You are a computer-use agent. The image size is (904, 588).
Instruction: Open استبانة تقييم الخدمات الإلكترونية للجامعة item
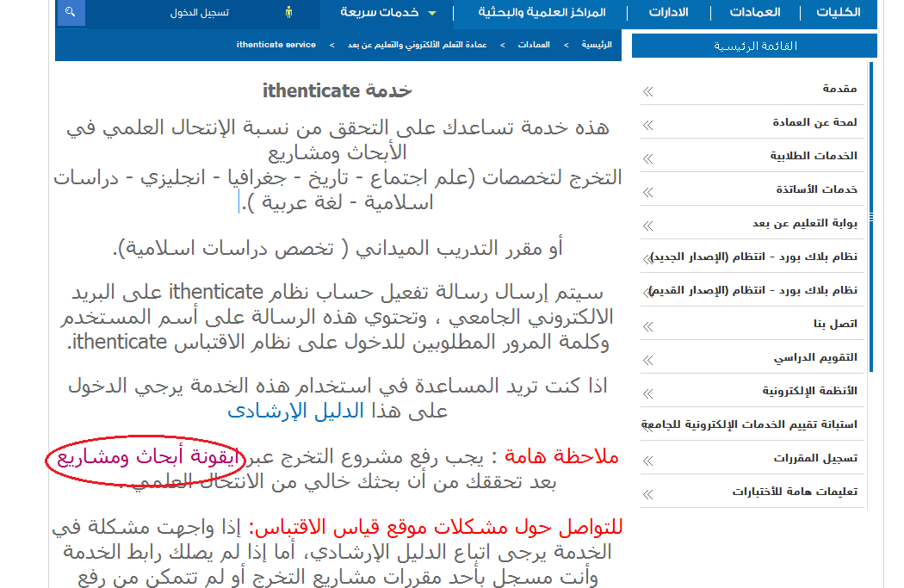tap(750, 424)
